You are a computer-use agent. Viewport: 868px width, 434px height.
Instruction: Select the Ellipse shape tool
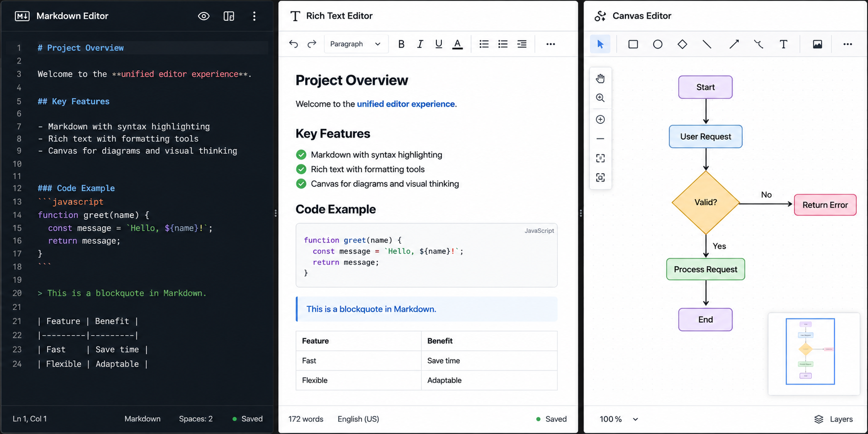point(658,44)
